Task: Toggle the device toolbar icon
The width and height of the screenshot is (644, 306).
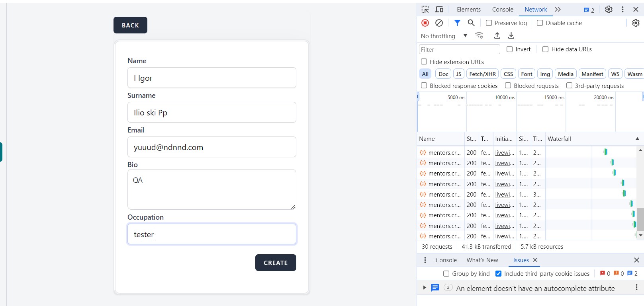Action: pos(439,10)
